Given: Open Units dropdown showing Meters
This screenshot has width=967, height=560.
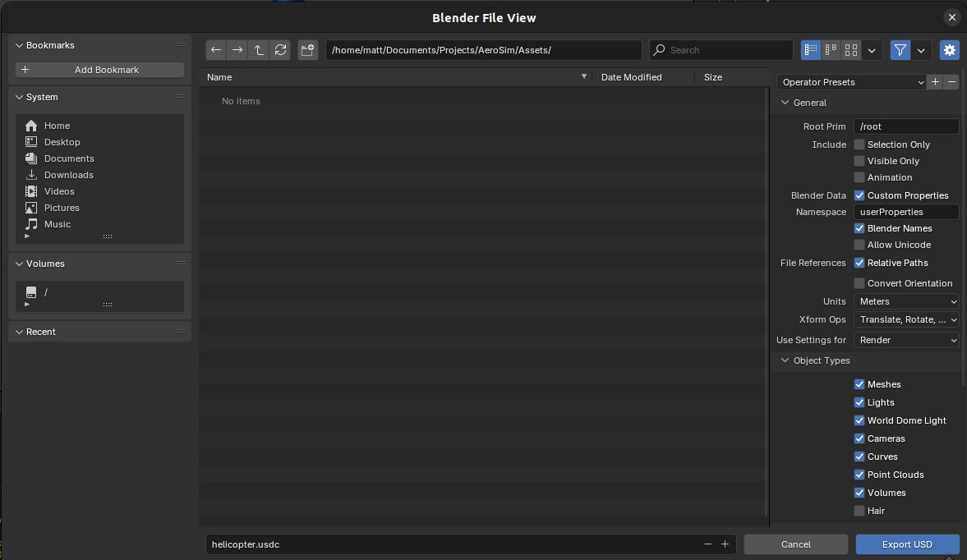Looking at the screenshot, I should (906, 301).
